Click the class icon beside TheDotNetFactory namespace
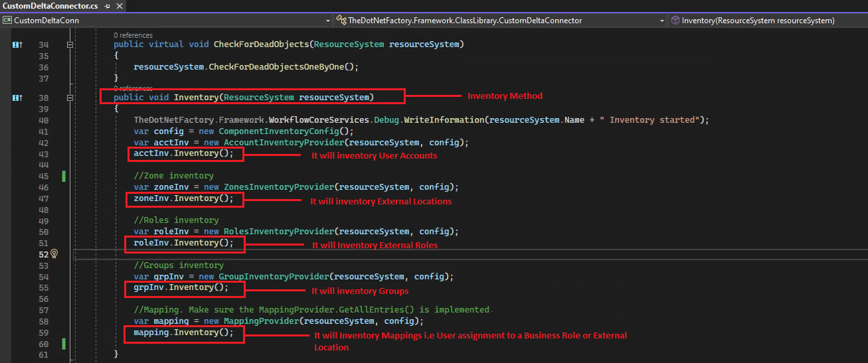This screenshot has height=363, width=868. coord(341,21)
